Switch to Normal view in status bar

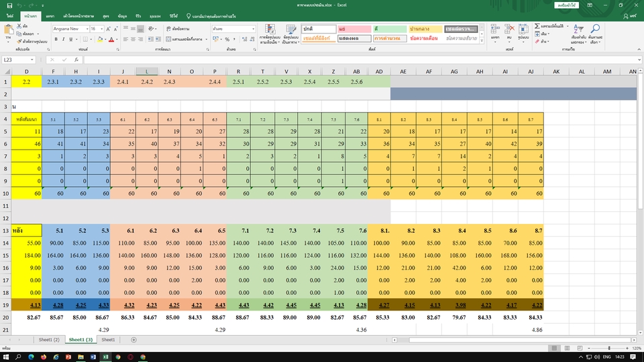click(554, 348)
